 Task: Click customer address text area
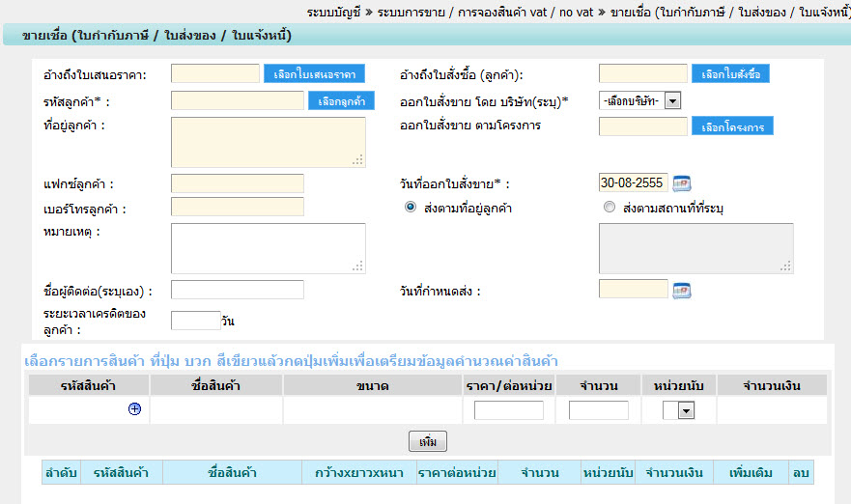coord(269,142)
